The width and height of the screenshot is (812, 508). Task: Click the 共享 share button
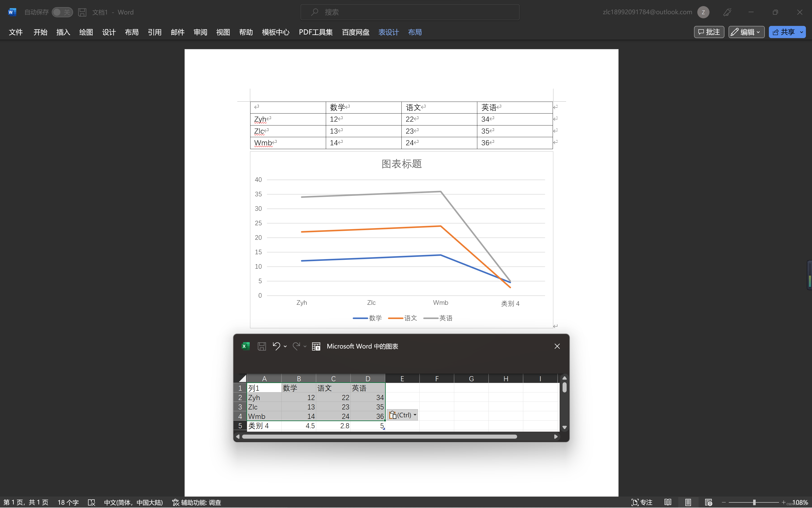pyautogui.click(x=784, y=32)
